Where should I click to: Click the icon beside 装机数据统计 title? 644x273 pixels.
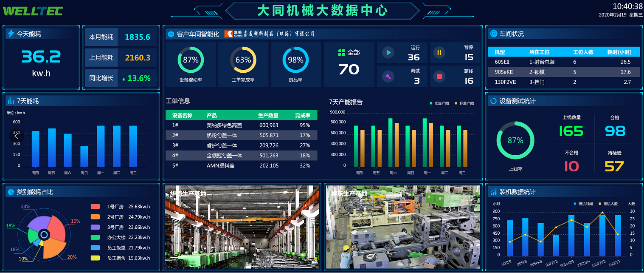493,192
